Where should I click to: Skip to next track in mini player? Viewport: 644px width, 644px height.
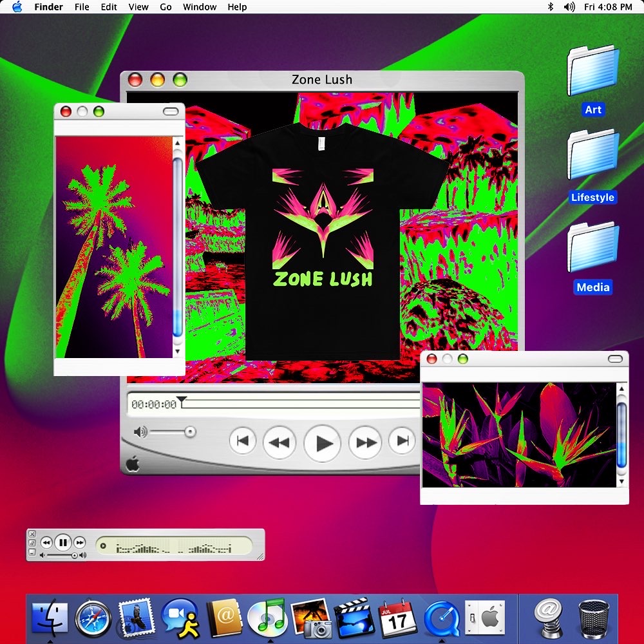[x=80, y=542]
